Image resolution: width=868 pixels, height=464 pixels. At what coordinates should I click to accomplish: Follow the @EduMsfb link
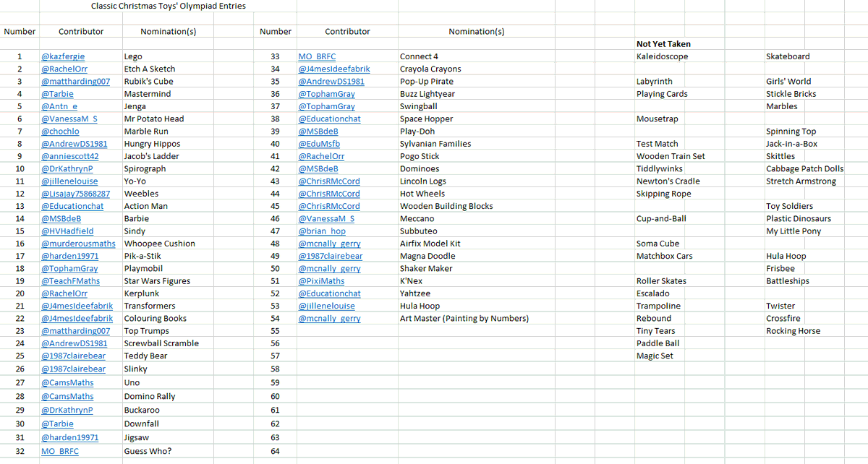point(319,144)
